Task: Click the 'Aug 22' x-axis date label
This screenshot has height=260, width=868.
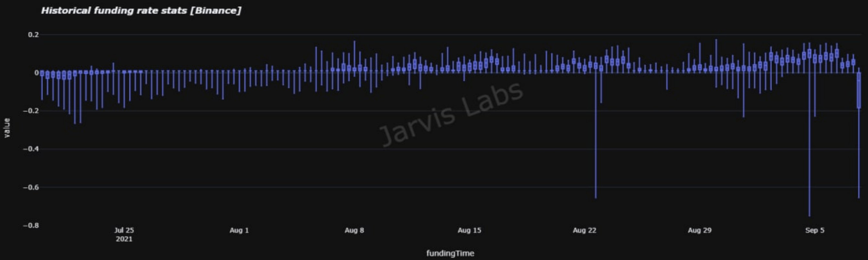Action: point(585,230)
